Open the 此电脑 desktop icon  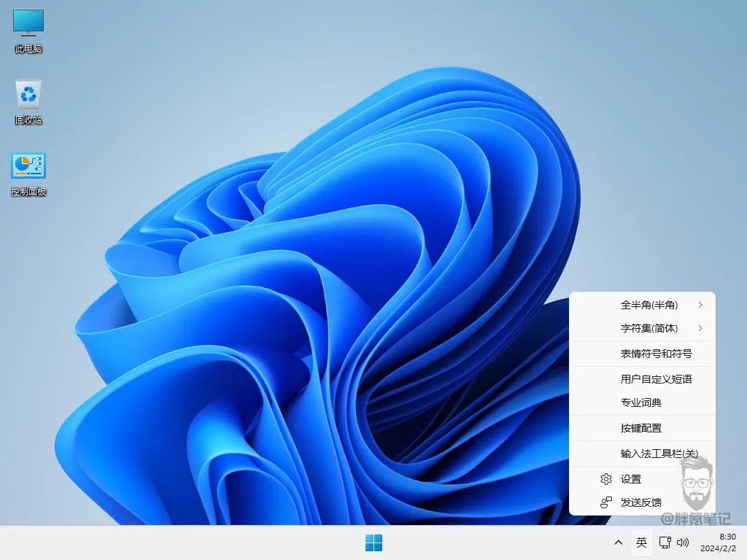click(x=28, y=31)
